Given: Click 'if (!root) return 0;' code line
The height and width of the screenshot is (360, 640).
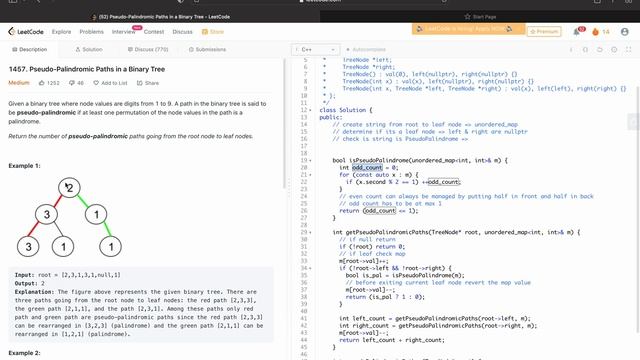Looking at the screenshot, I should pyautogui.click(x=372, y=247).
